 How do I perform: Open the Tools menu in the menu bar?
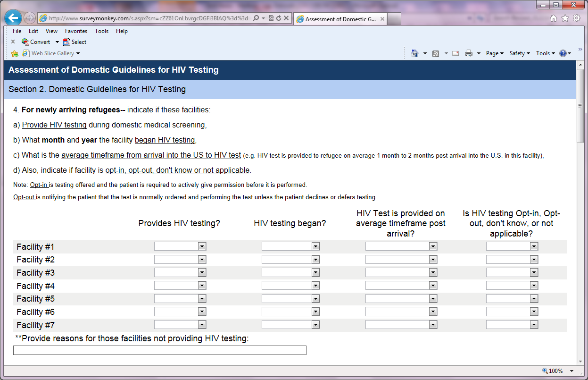tap(101, 31)
